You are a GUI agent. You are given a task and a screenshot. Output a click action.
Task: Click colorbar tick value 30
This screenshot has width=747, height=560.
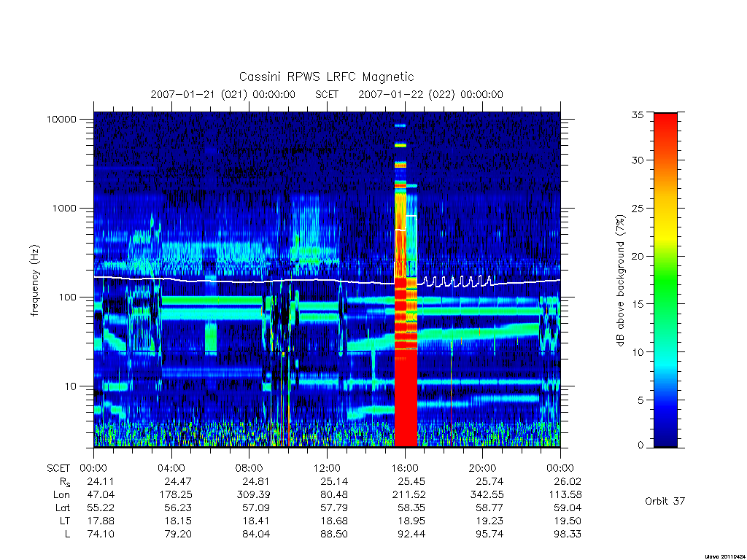pos(638,160)
